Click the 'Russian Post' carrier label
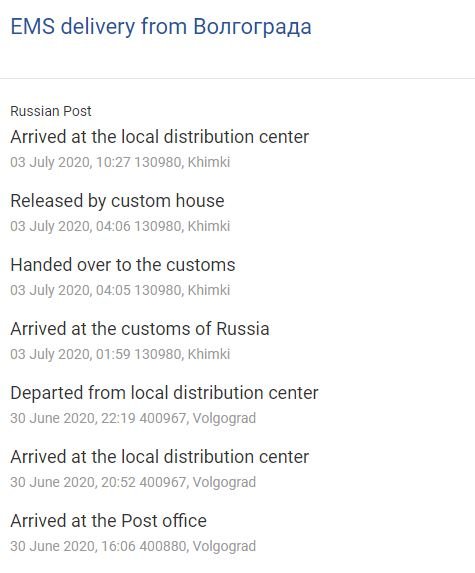 point(51,111)
